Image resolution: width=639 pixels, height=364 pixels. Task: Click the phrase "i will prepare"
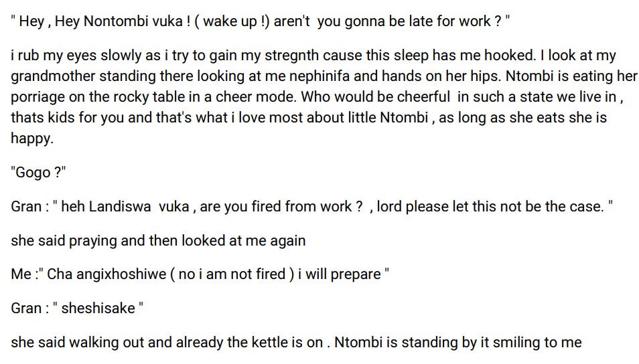click(340, 274)
